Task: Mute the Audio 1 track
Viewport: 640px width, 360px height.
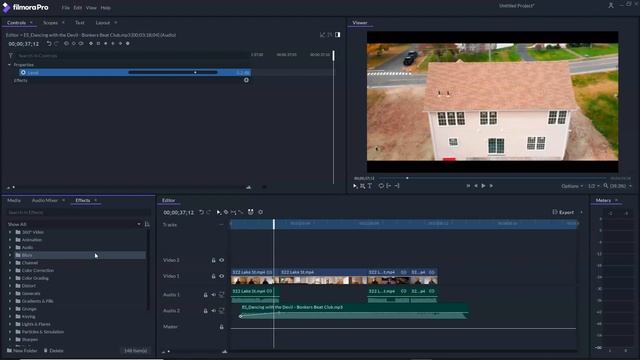Action: tap(213, 294)
